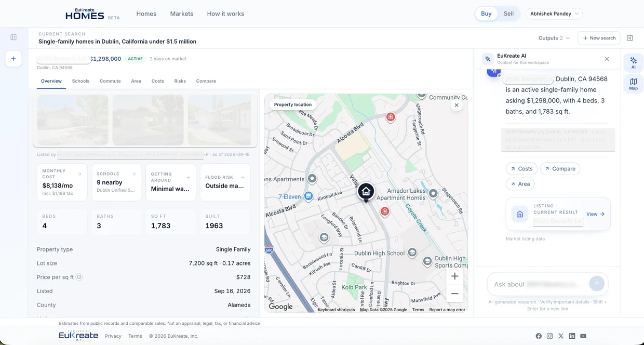This screenshot has height=345, width=644.
Task: Open the YouTube link in footer
Action: (x=583, y=336)
